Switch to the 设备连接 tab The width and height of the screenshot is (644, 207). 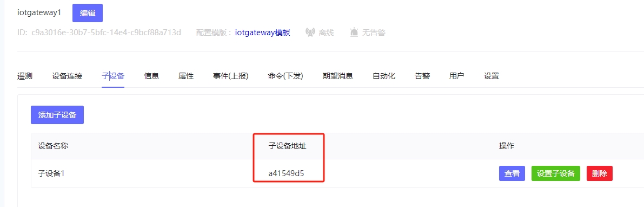[x=67, y=76]
